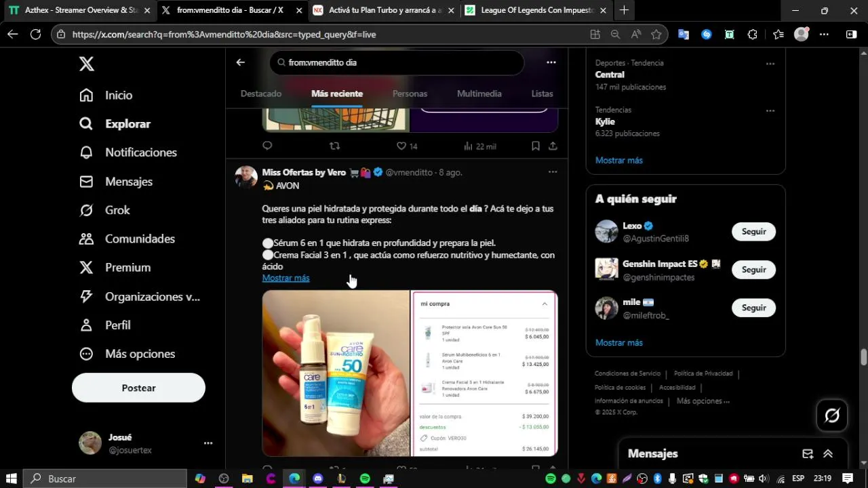Switch to Listas tab
Screen dimensions: 868x488
click(542, 94)
